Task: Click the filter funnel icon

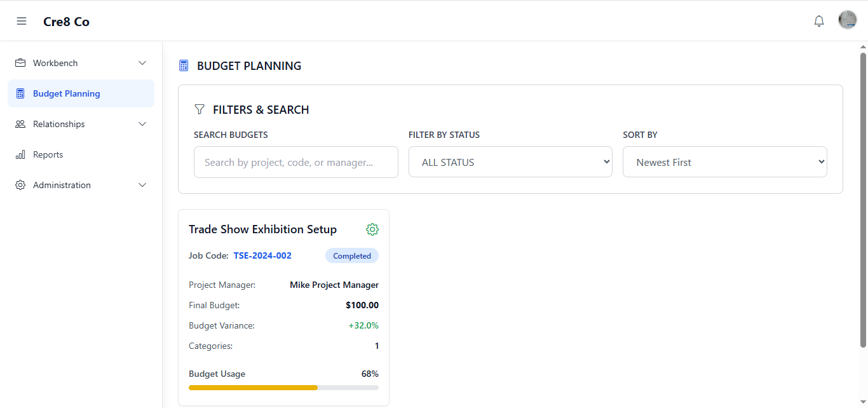Action: tap(200, 109)
